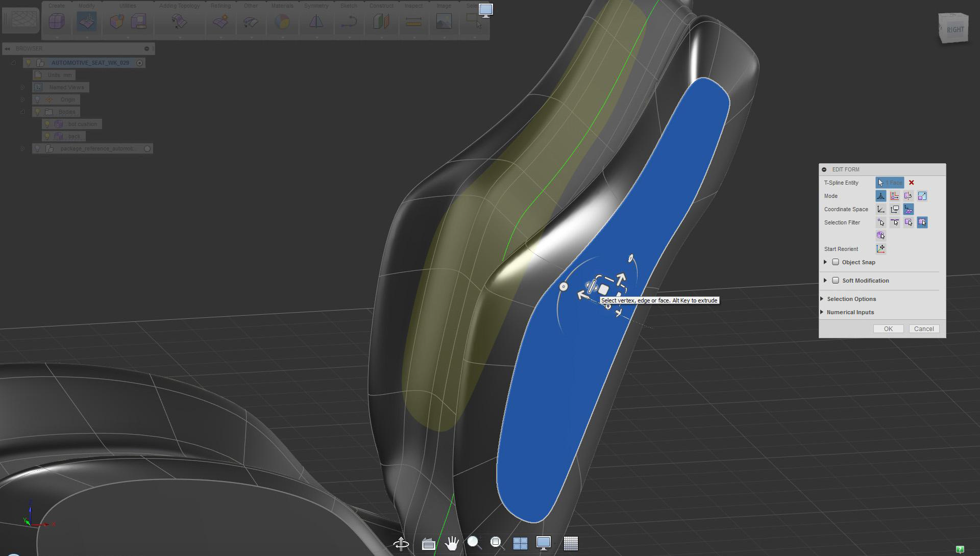The image size is (980, 556).
Task: Activate the Pan hand tool
Action: pos(451,543)
